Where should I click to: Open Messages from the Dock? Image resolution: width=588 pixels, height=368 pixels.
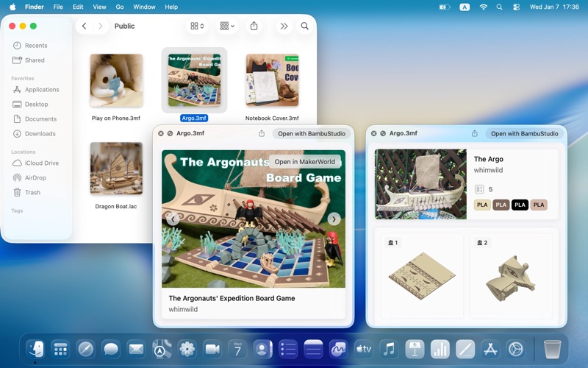111,349
